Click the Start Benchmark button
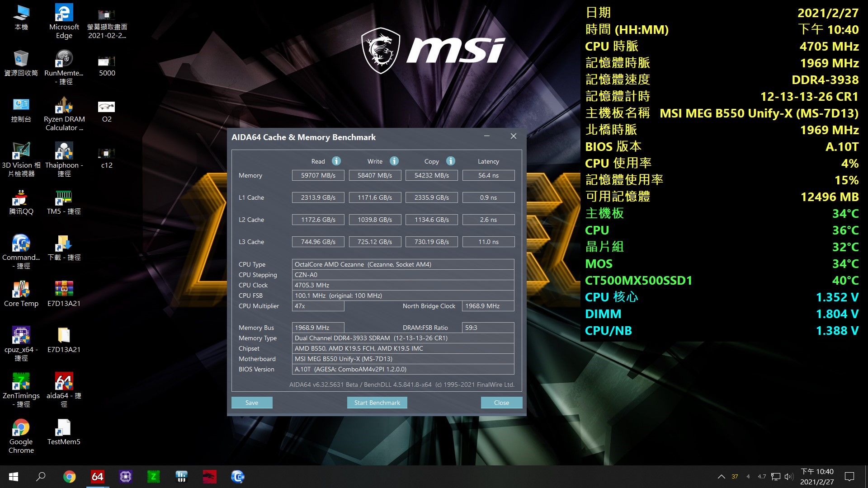 coord(377,403)
